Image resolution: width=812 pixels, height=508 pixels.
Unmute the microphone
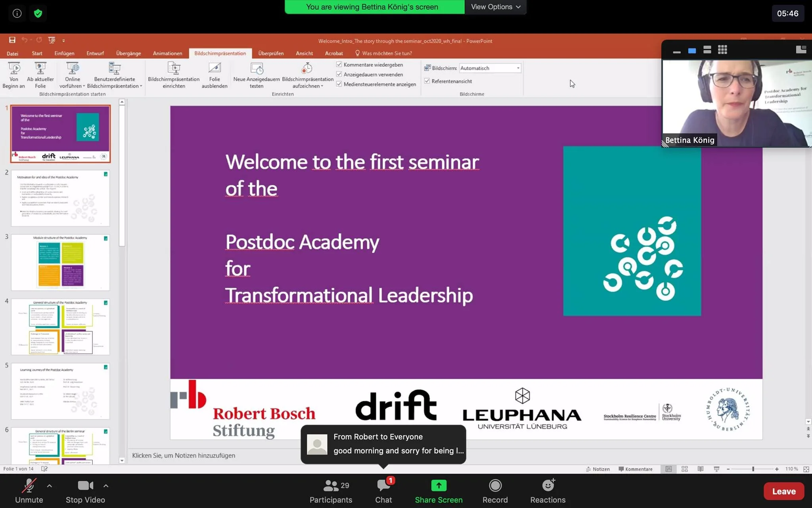(x=29, y=485)
